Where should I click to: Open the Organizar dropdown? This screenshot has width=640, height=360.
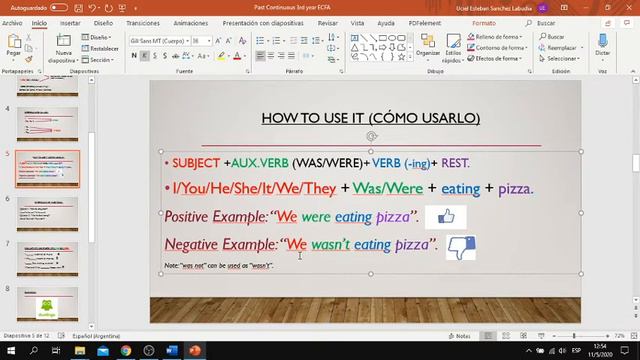click(428, 47)
